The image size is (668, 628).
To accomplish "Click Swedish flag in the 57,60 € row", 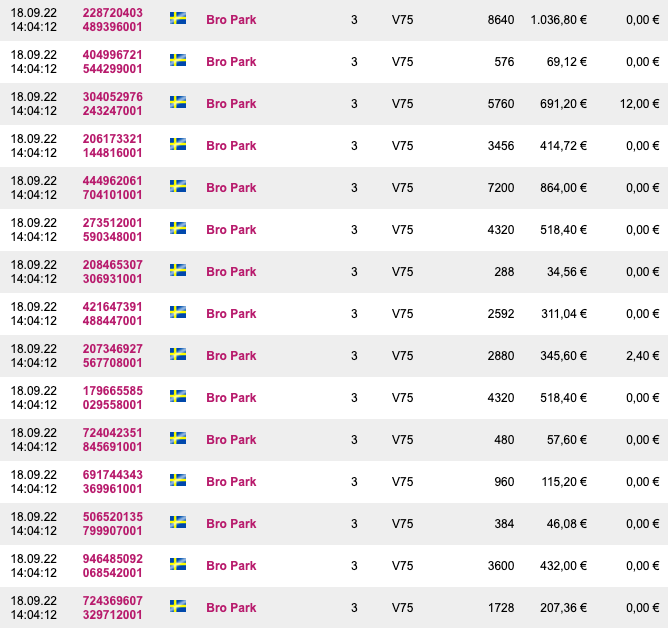I will pyautogui.click(x=178, y=438).
